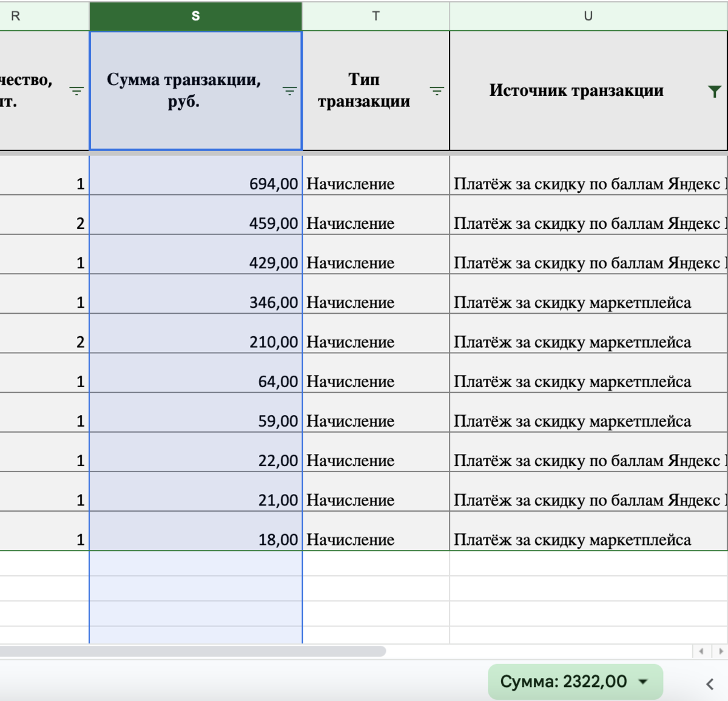Select quantity cell 2 in the 459,00 row
Viewport: 728px width, 701px height.
pos(44,215)
